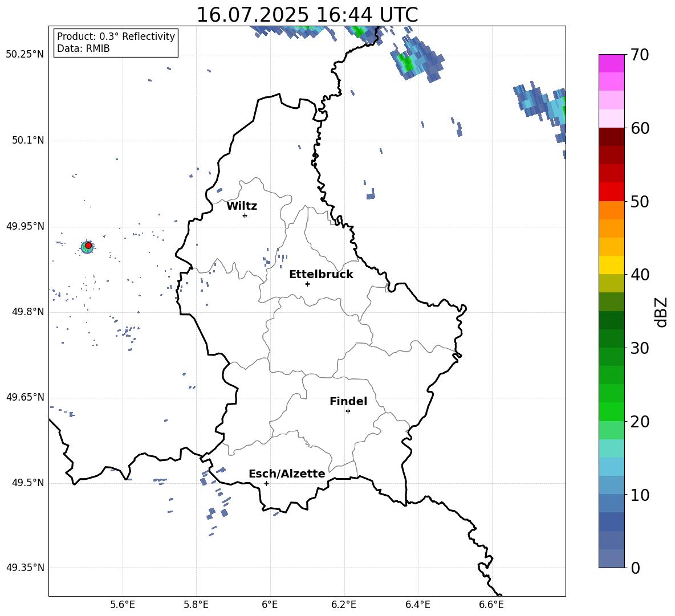Click the title '16.07.2025 16:44 UTC'
The width and height of the screenshot is (675, 616).
pyautogui.click(x=307, y=15)
